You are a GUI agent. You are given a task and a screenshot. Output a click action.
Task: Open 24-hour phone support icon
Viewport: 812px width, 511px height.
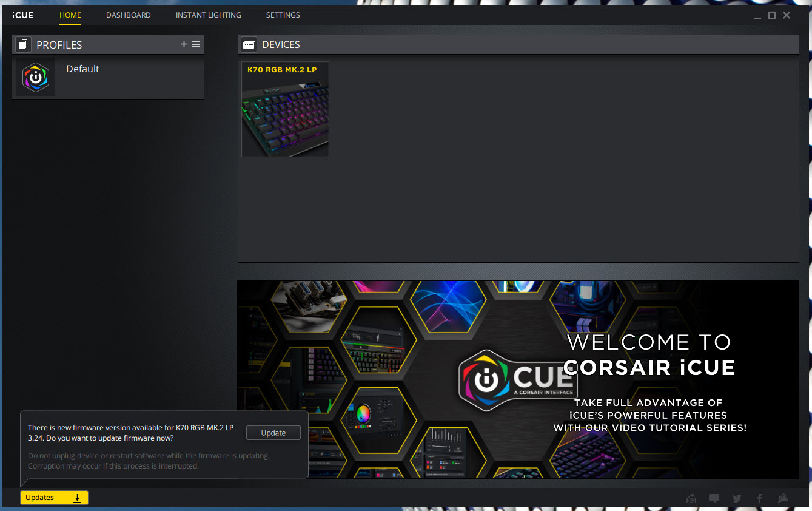point(691,498)
